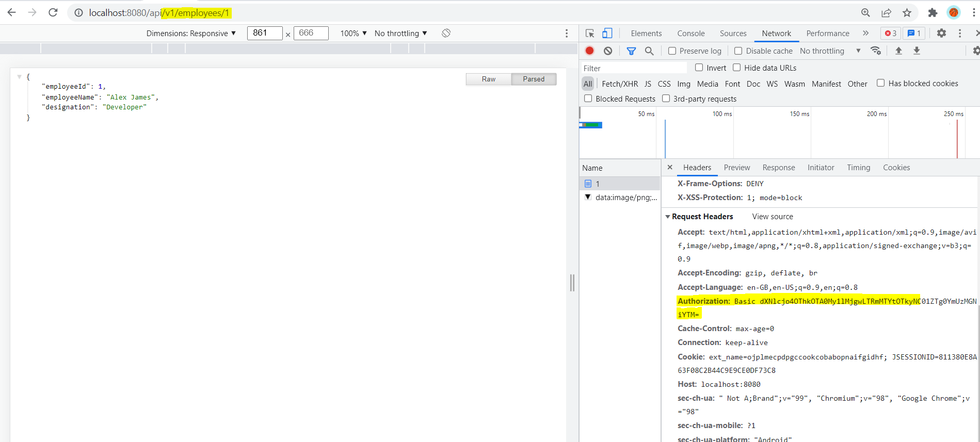The width and height of the screenshot is (980, 442).
Task: Toggle the network filter funnel icon
Action: pyautogui.click(x=631, y=51)
